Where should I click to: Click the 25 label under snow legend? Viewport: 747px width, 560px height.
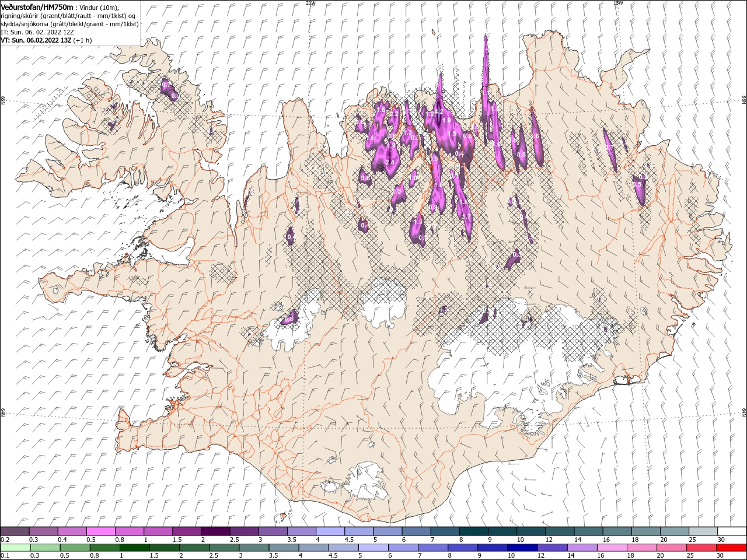tap(692, 540)
